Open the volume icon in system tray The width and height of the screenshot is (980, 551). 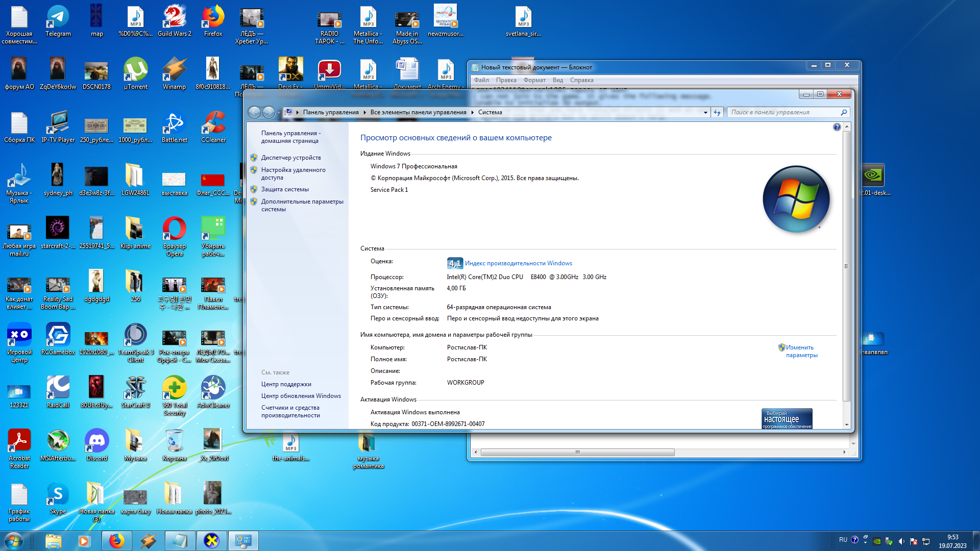[901, 541]
